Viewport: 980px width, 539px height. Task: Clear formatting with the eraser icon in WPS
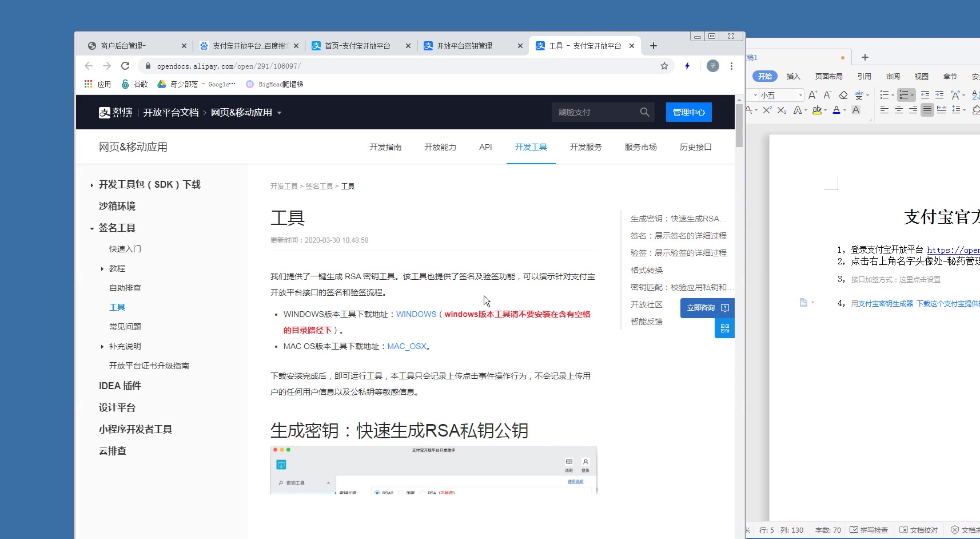(843, 95)
